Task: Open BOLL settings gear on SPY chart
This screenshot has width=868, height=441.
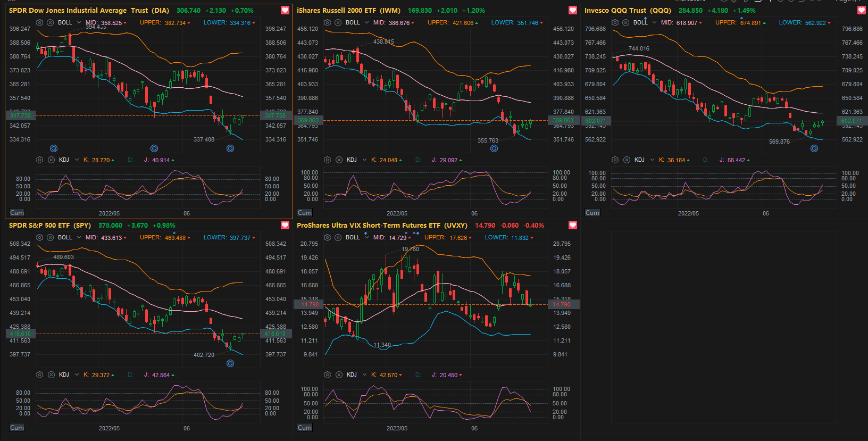Action: (x=39, y=238)
